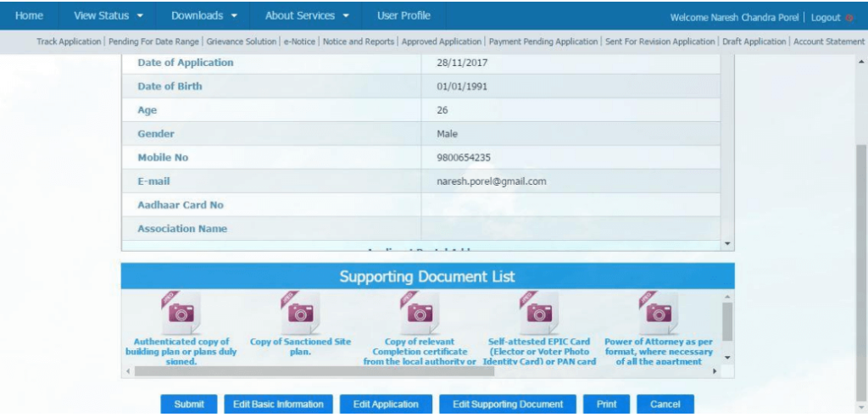Click the Association Name label
Viewport: 868px width, 417px height.
tap(182, 229)
